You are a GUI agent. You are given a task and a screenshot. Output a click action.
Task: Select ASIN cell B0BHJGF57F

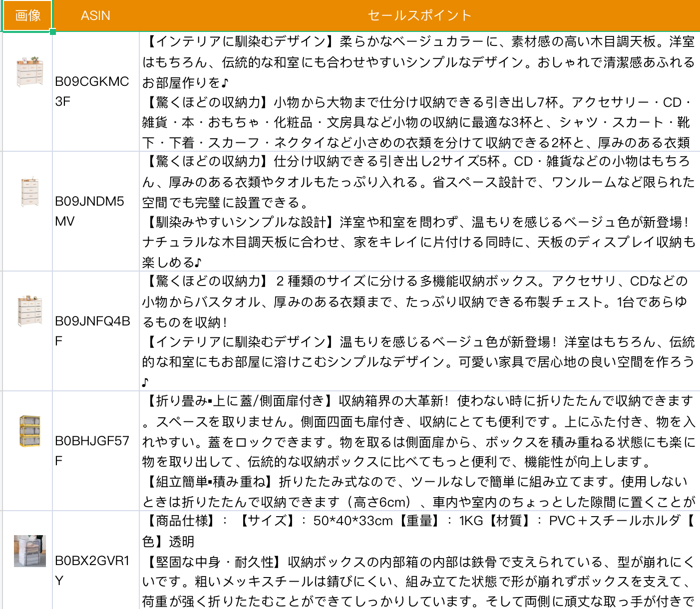pos(96,451)
